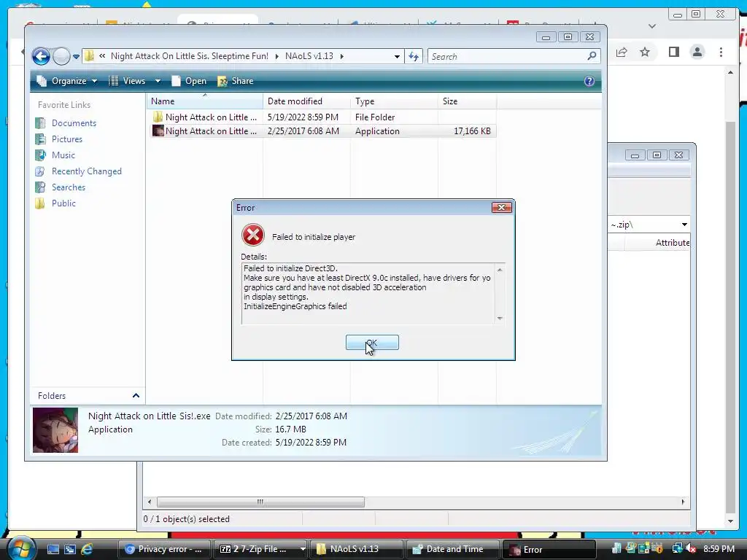This screenshot has width=747, height=560.
Task: Click into the Explorer Search field
Action: click(514, 57)
